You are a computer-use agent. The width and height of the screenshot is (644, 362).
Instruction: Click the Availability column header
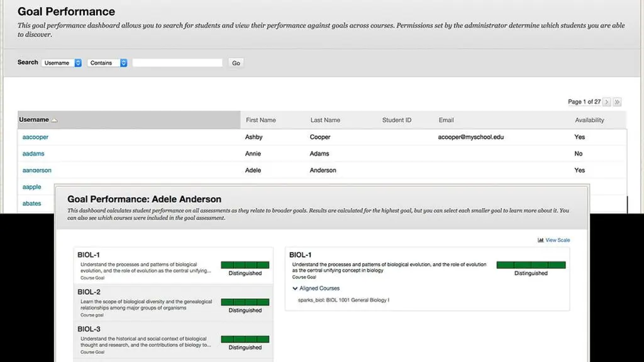click(x=589, y=120)
